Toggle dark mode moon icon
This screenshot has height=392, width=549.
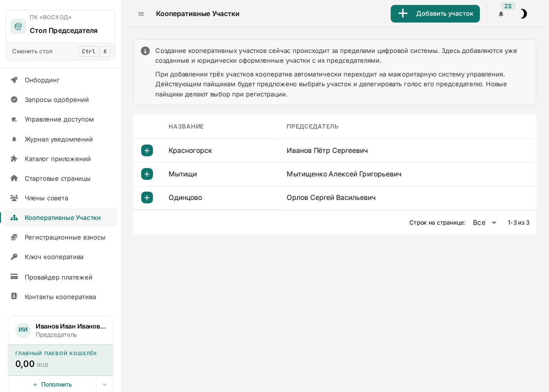pyautogui.click(x=524, y=14)
